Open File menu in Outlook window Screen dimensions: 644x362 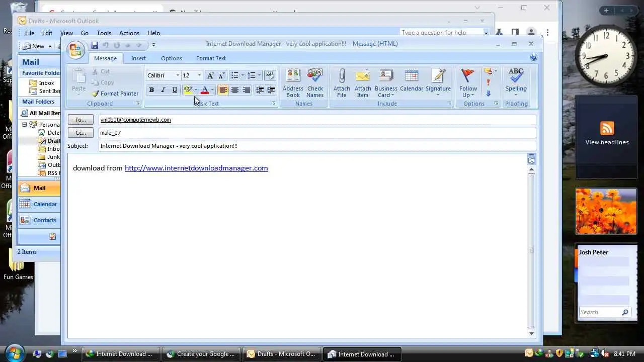pos(30,33)
